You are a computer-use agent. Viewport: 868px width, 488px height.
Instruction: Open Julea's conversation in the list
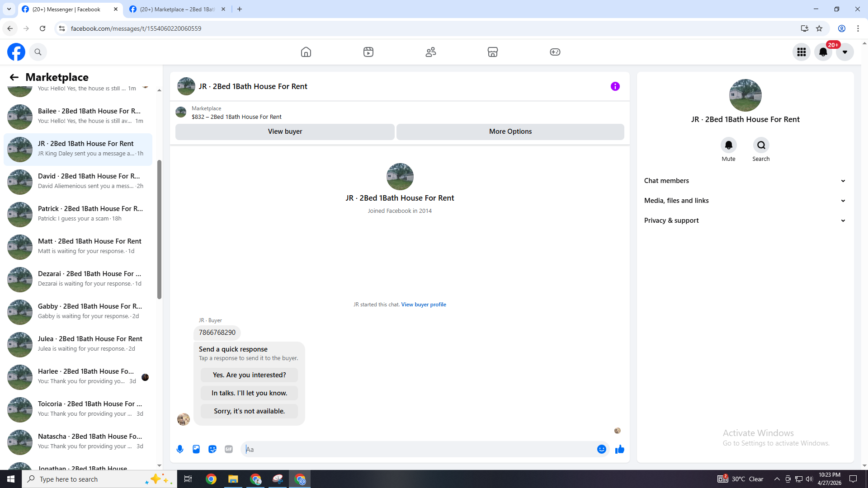click(x=78, y=344)
